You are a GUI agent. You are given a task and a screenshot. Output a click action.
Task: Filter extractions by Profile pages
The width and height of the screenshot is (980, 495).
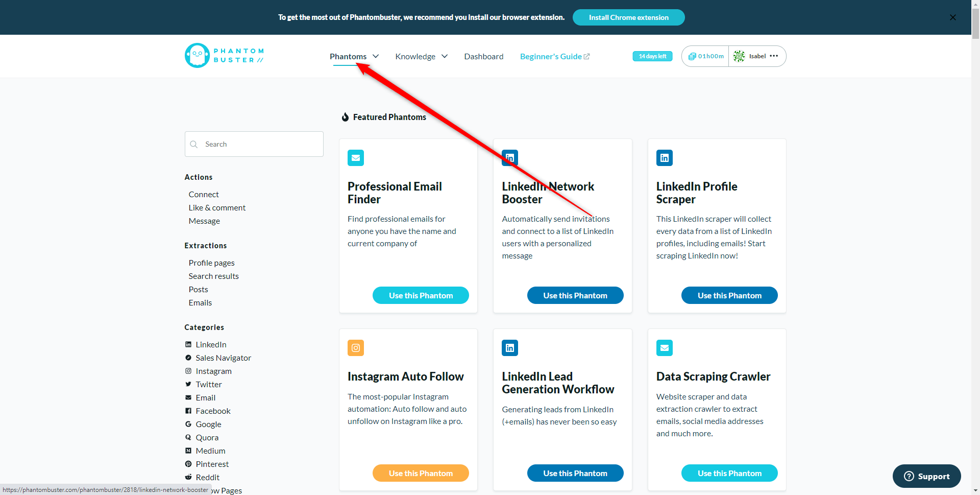pyautogui.click(x=211, y=263)
